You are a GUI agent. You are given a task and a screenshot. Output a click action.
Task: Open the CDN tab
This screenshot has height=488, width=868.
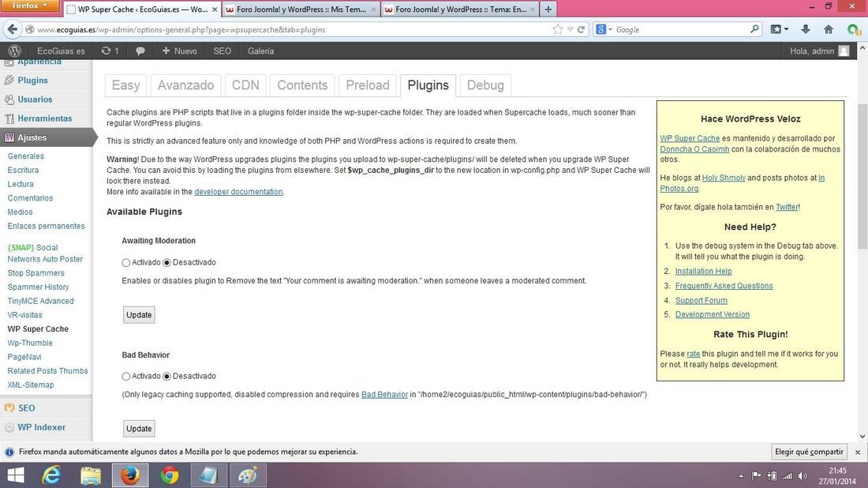(x=245, y=85)
